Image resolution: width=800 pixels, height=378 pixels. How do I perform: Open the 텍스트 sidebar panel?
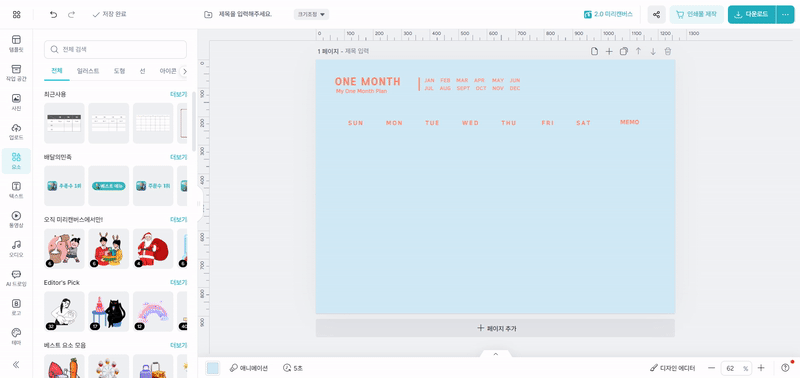click(16, 190)
